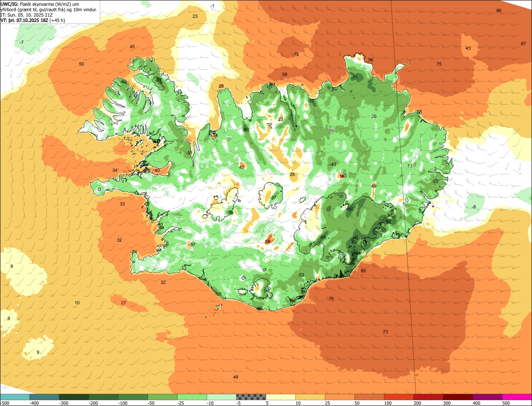
Task: Click the map value '-67' on the peninsula
Action: (158, 80)
